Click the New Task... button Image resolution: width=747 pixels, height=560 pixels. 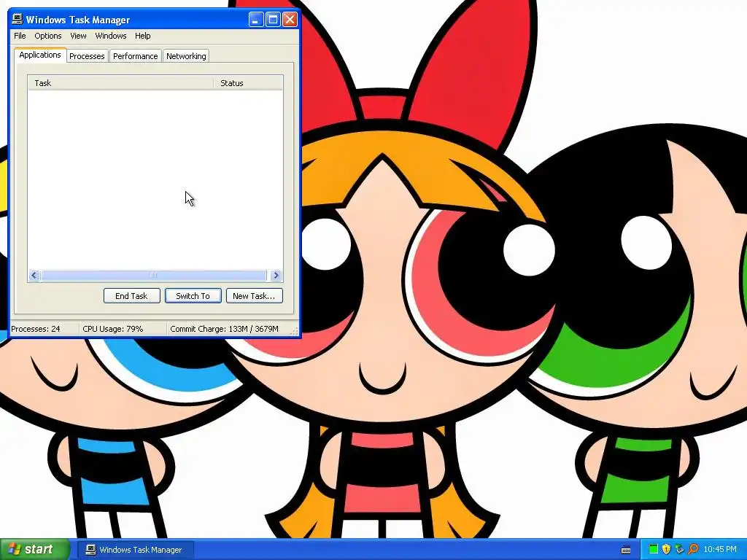(x=254, y=296)
